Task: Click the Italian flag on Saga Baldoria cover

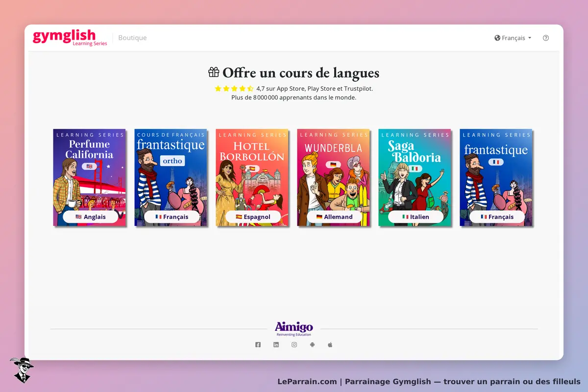Action: point(415,168)
